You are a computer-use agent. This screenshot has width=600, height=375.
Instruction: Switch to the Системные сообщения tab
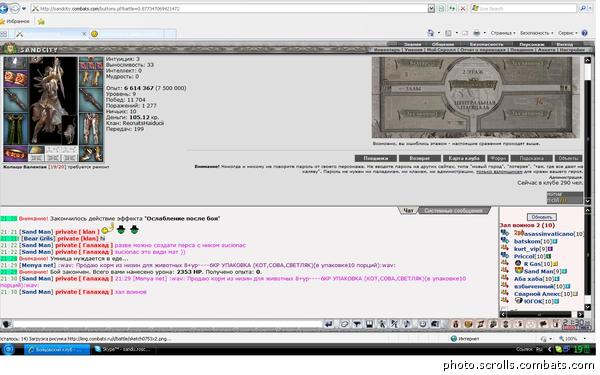coord(453,210)
